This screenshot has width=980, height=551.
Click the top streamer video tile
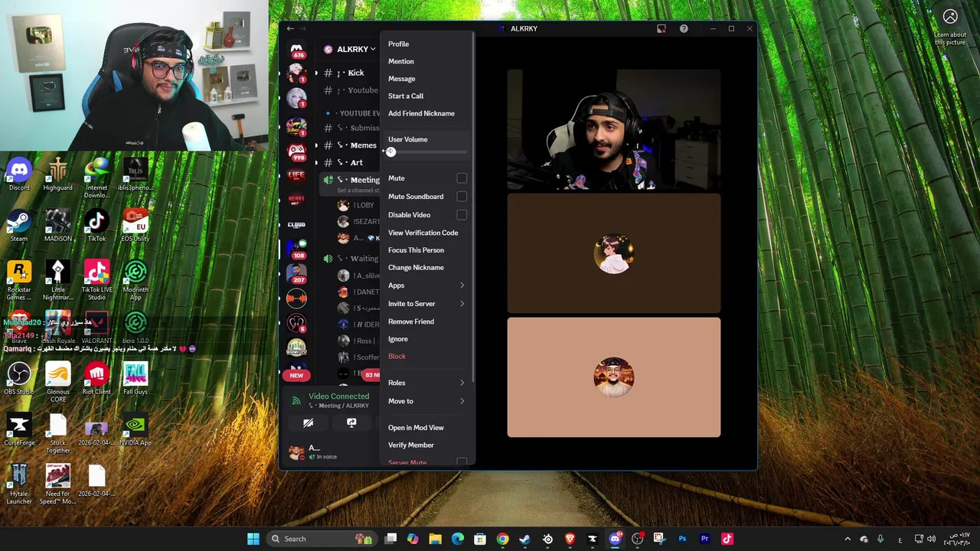(x=613, y=129)
